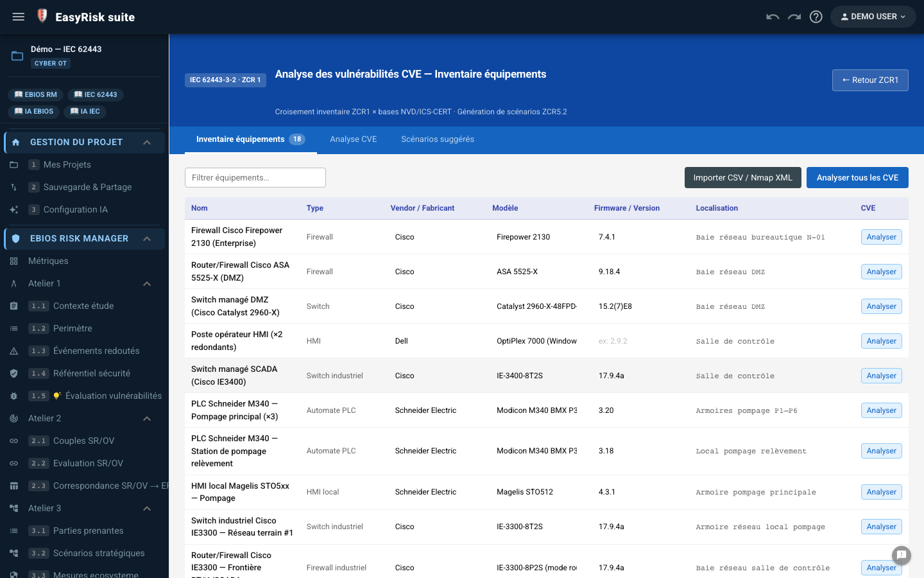Switch to the Analyse CVE tab

(354, 139)
